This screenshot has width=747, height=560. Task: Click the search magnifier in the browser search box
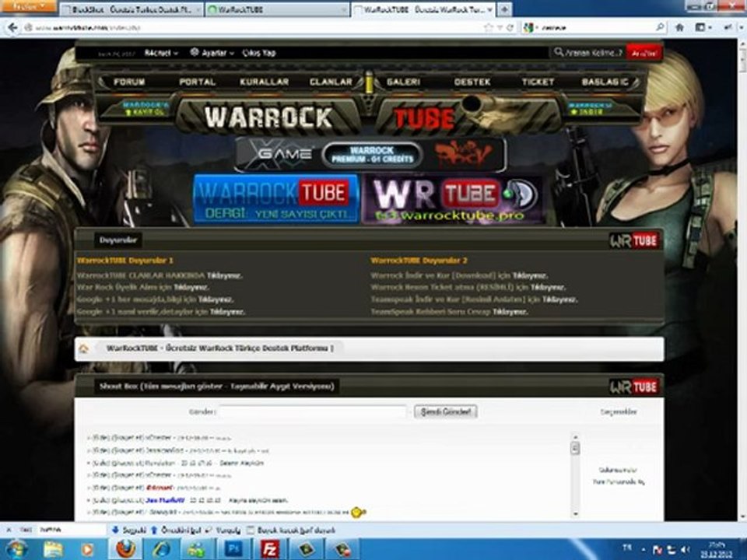click(660, 27)
